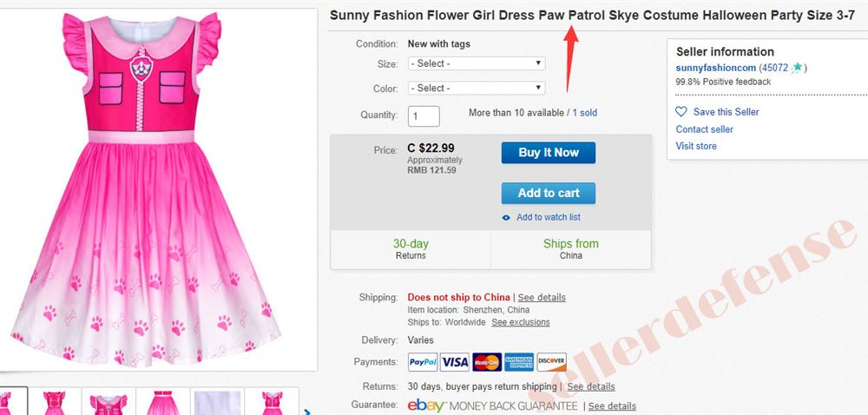
Task: Click the Quantity input field
Action: coord(424,116)
